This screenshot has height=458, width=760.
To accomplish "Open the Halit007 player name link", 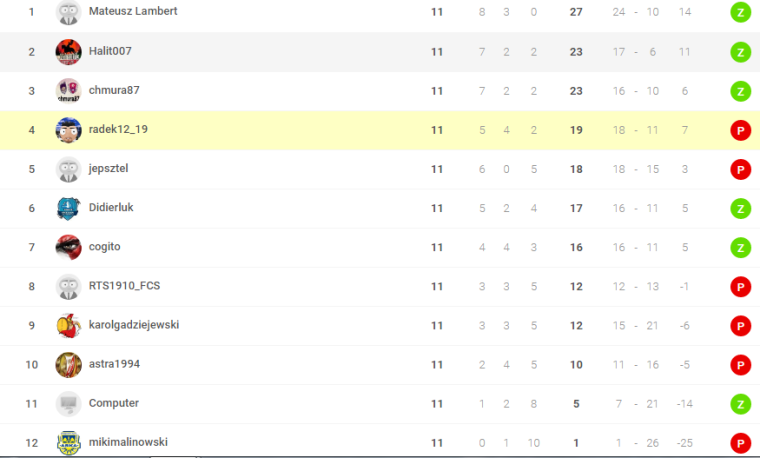I will click(110, 51).
